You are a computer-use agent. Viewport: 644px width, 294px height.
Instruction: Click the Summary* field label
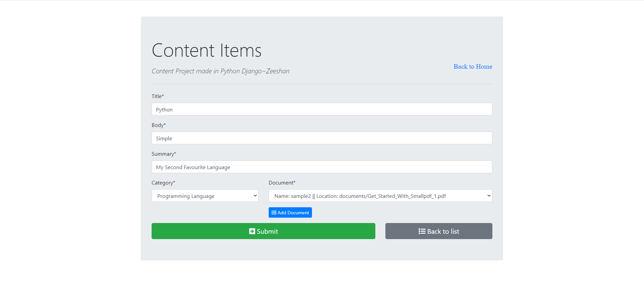tap(164, 154)
